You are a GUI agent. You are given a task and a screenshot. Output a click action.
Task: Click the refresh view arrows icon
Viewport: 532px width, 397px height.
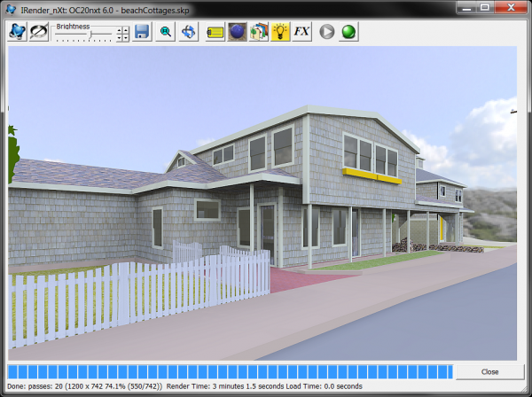pos(39,32)
